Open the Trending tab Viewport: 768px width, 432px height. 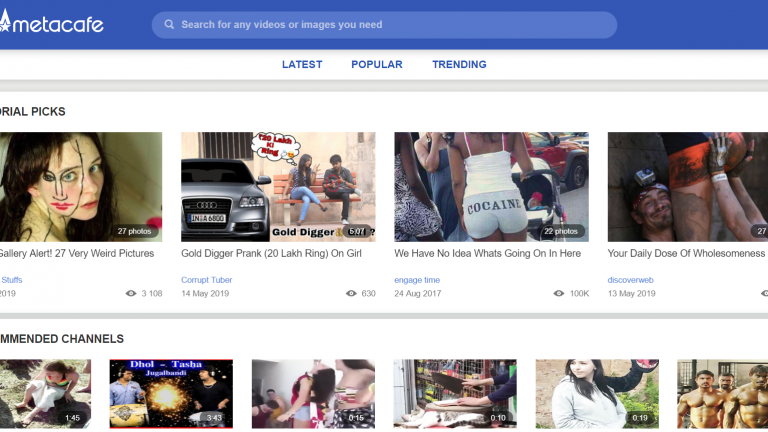tap(459, 64)
